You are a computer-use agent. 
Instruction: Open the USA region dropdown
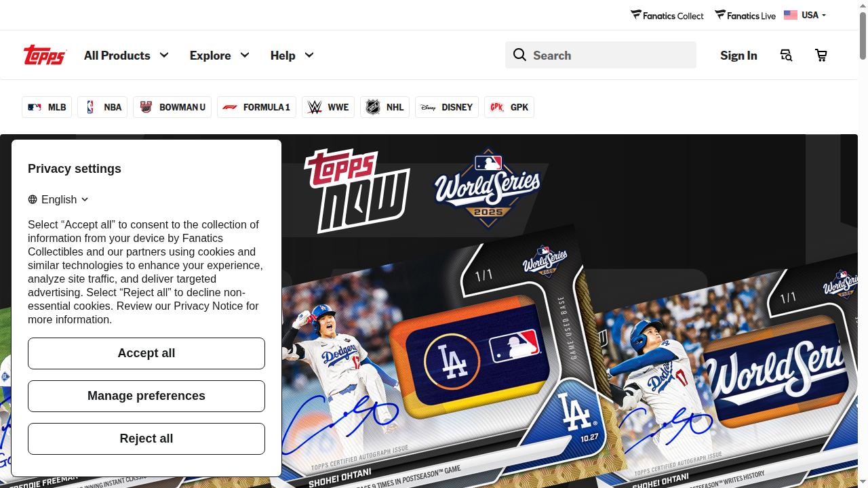806,15
